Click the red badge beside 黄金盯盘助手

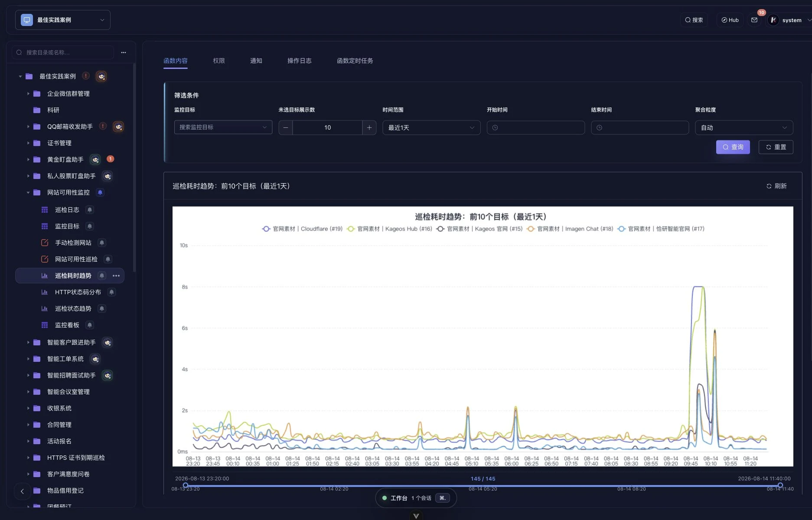point(111,159)
